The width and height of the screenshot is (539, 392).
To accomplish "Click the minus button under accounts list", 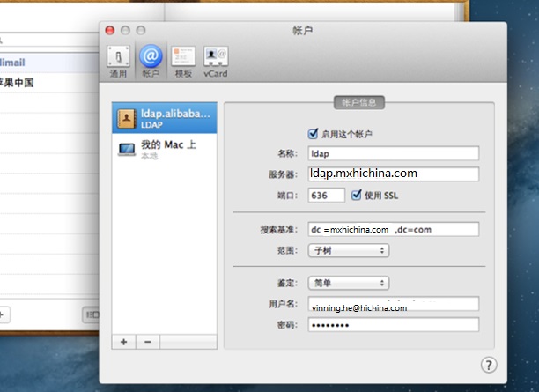I will coord(147,341).
